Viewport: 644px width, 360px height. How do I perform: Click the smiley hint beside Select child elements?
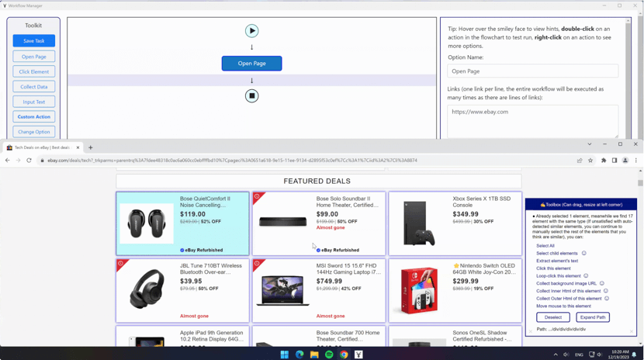pos(584,253)
